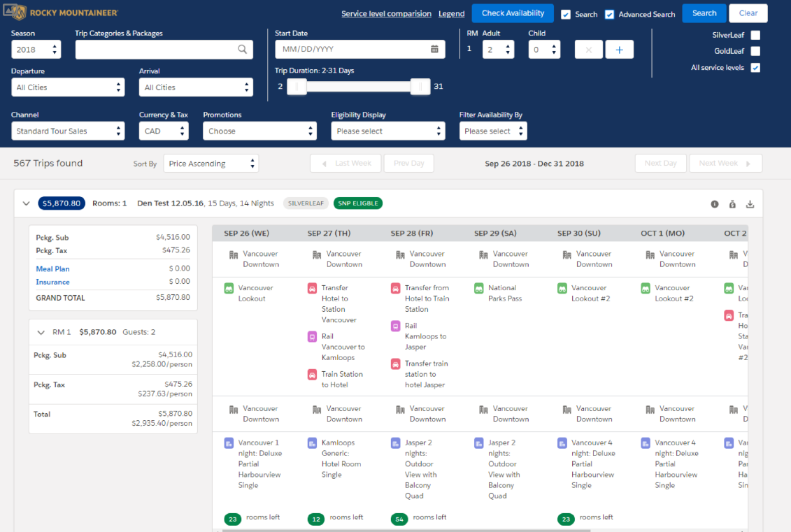Open the Arrival All Cities dropdown

pos(196,87)
